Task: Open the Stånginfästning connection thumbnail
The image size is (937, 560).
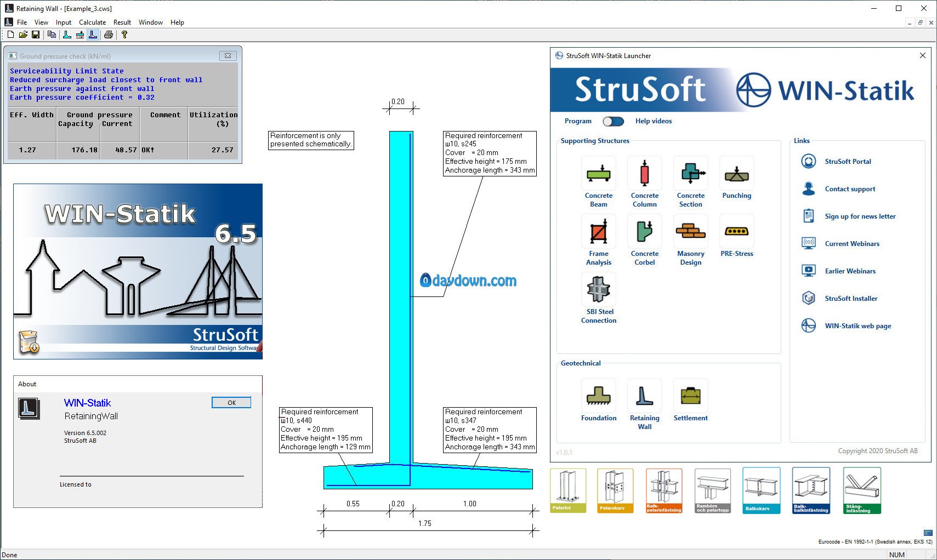Action: coord(862,490)
